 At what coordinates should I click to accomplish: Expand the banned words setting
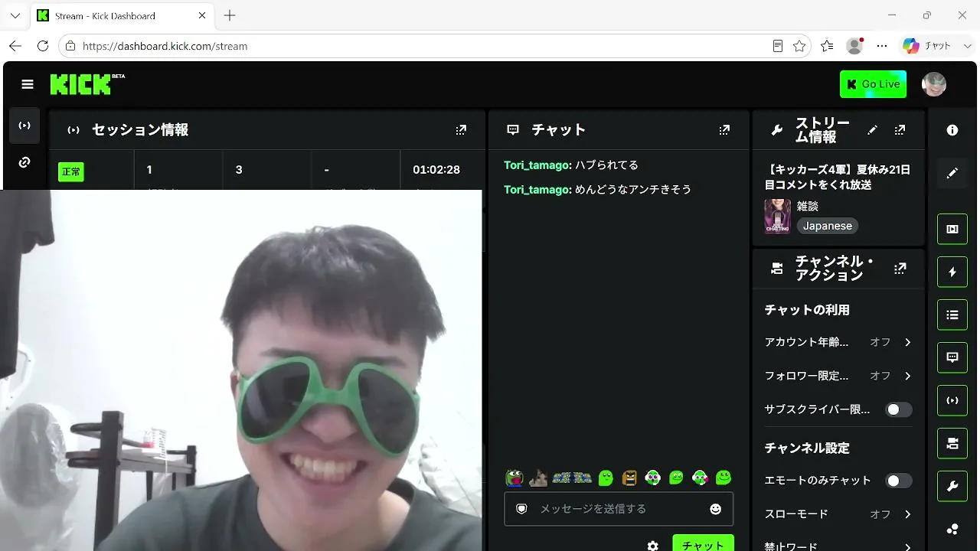[838, 546]
